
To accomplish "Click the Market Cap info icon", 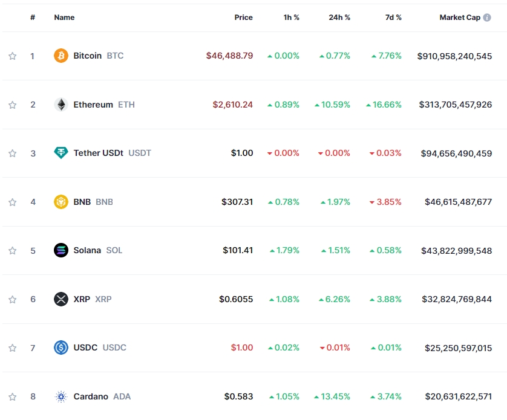I will (x=488, y=18).
